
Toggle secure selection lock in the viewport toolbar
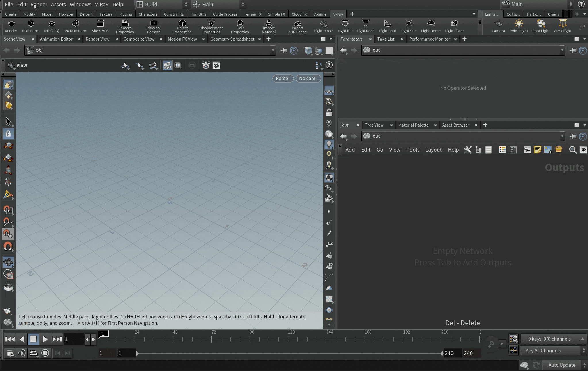click(8, 134)
